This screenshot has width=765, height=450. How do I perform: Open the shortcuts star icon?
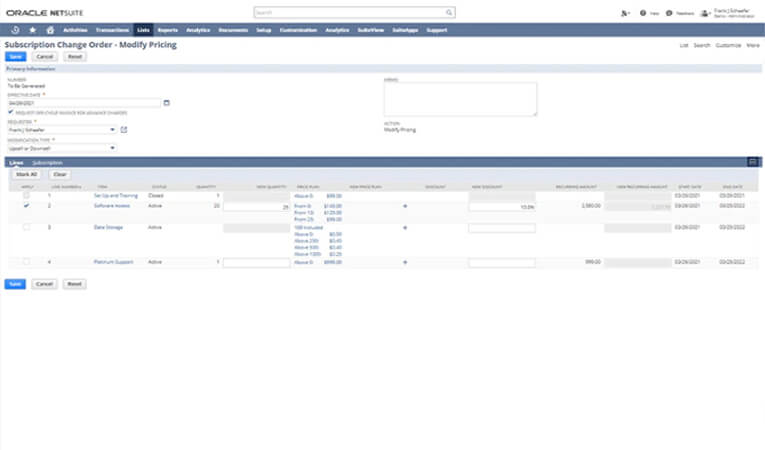[33, 30]
